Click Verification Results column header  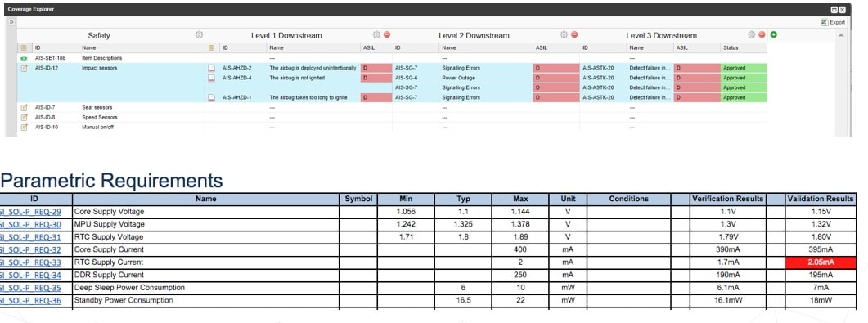coord(728,199)
